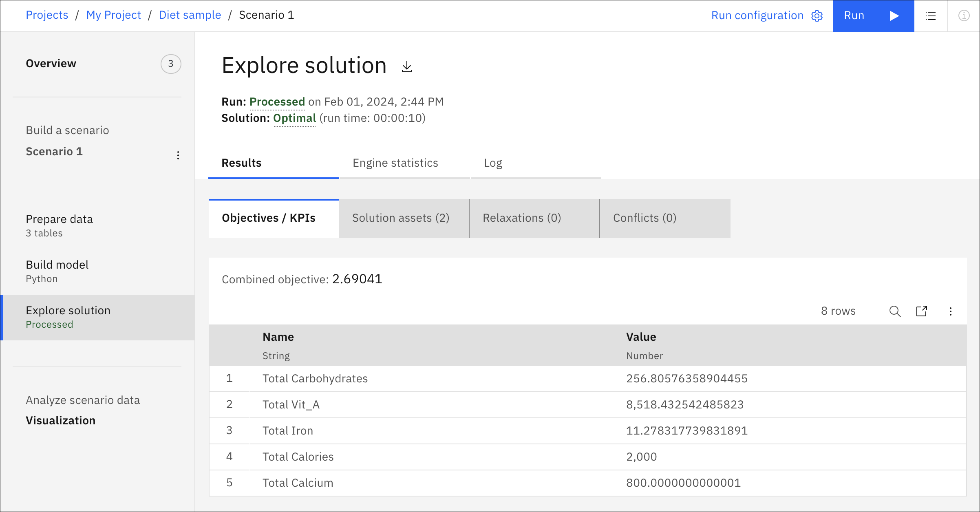Go to Projects breadcrumb link
The image size is (980, 512).
pos(47,15)
